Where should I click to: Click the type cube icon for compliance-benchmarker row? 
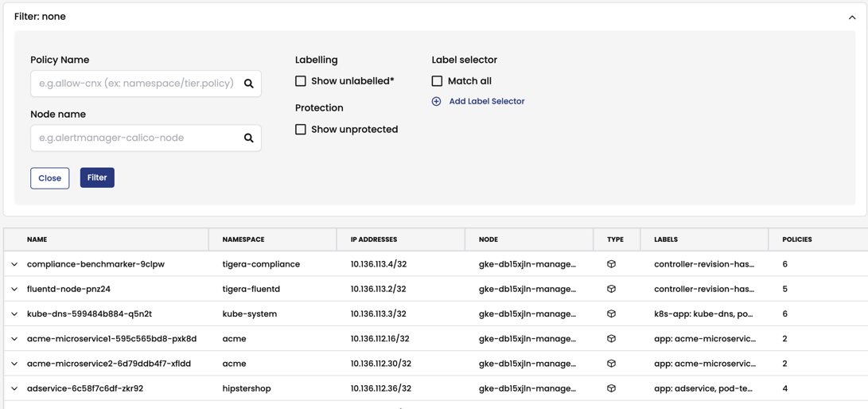(x=611, y=264)
